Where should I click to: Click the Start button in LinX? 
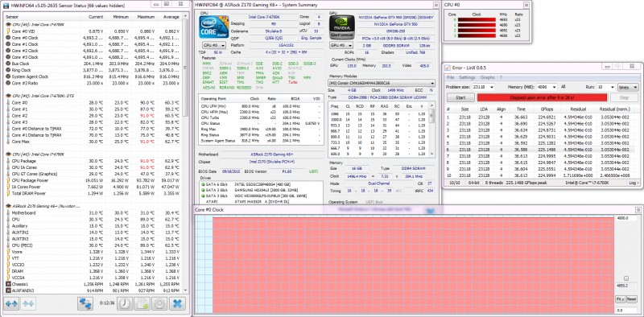coord(460,97)
